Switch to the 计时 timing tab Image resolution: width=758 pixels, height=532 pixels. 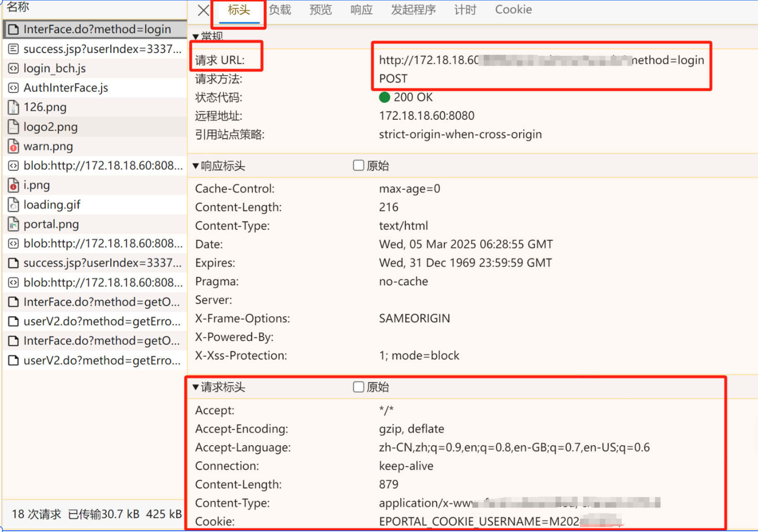pos(465,10)
